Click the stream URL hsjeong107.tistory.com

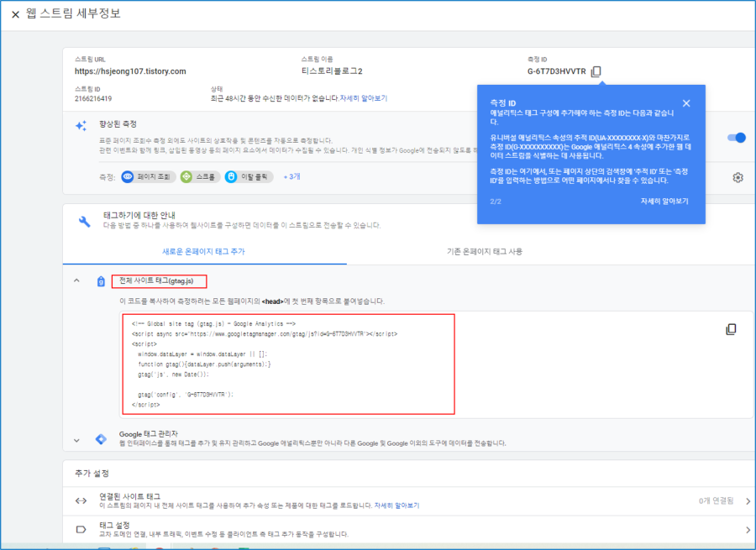click(130, 71)
